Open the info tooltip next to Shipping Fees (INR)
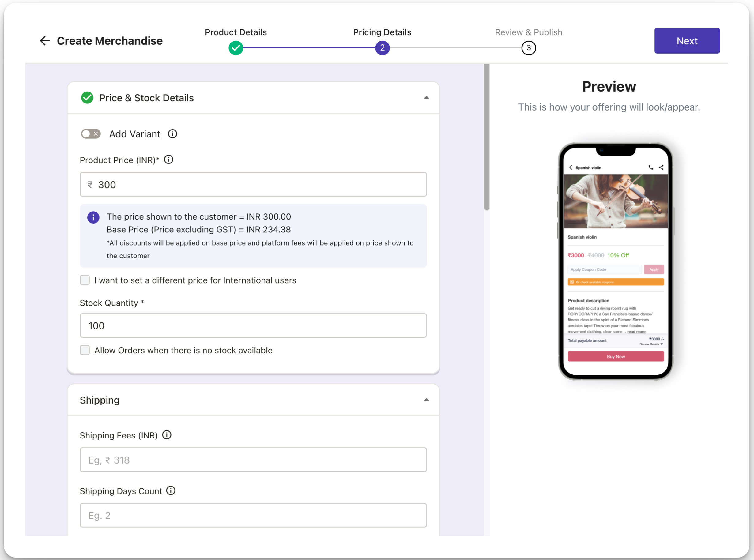This screenshot has height=560, width=754. (x=167, y=435)
